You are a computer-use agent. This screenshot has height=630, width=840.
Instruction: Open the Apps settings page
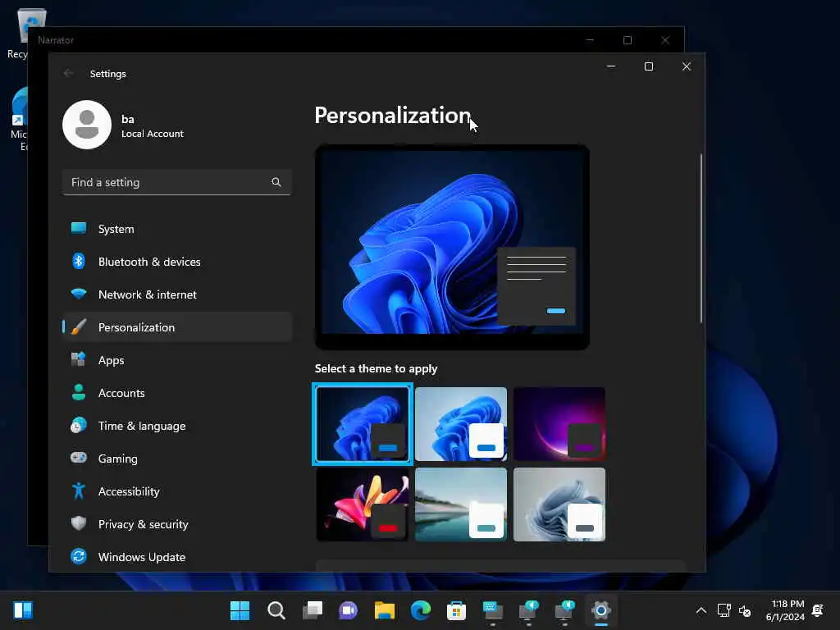177,360
